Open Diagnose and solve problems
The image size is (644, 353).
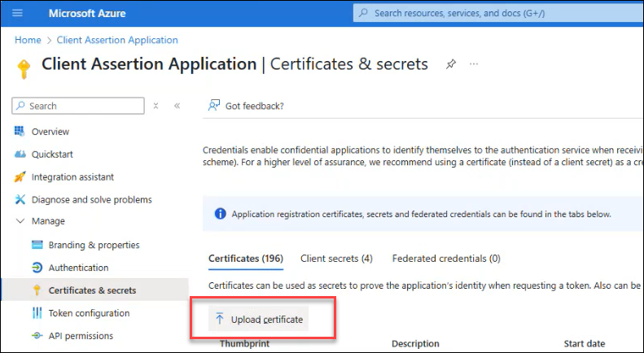coord(91,199)
